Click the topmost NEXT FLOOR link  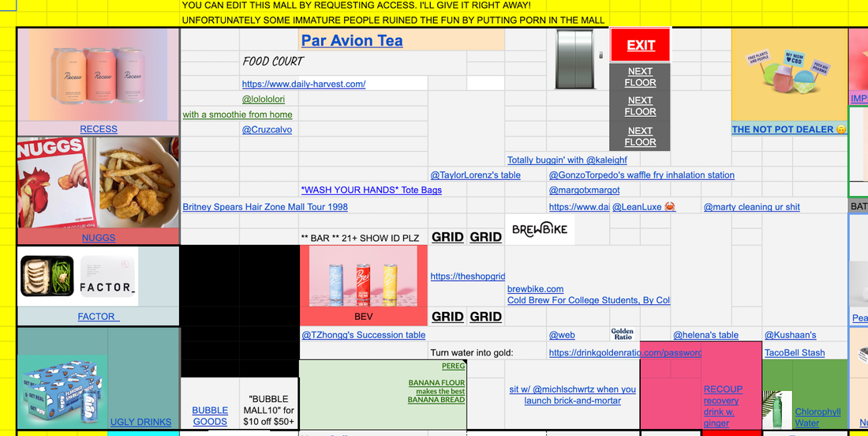[640, 77]
